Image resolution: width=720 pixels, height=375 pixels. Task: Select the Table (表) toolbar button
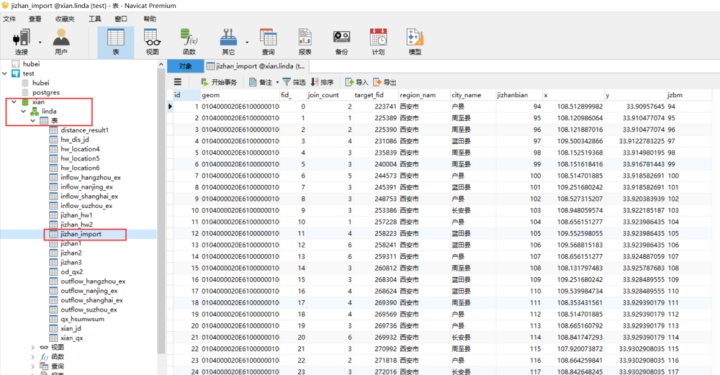(x=116, y=42)
